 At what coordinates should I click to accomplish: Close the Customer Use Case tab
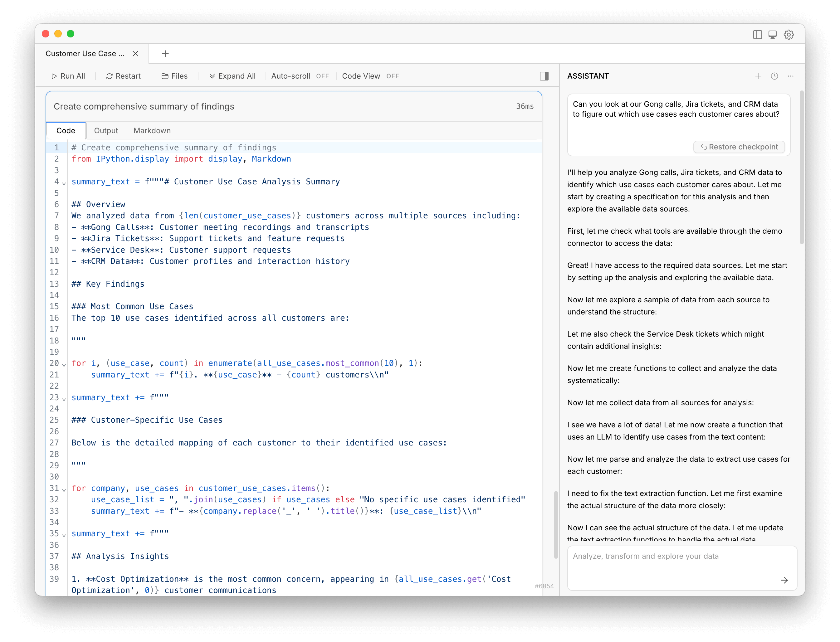point(135,54)
